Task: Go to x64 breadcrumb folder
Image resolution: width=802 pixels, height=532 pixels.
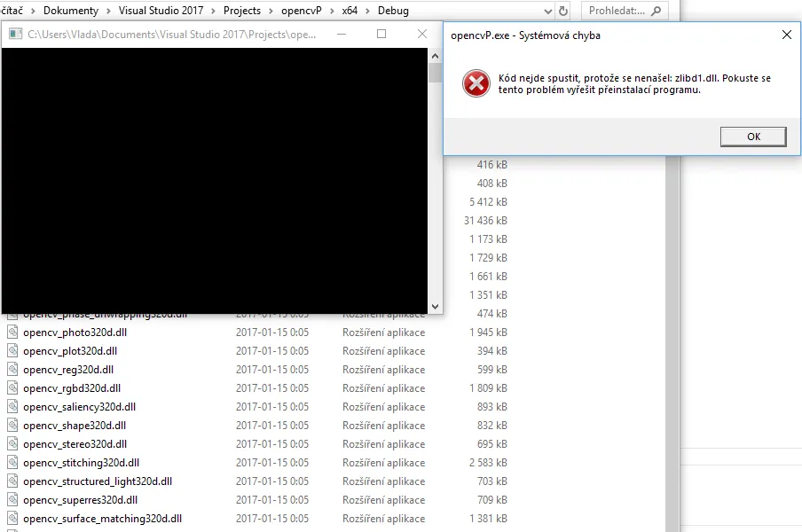Action: 350,11
